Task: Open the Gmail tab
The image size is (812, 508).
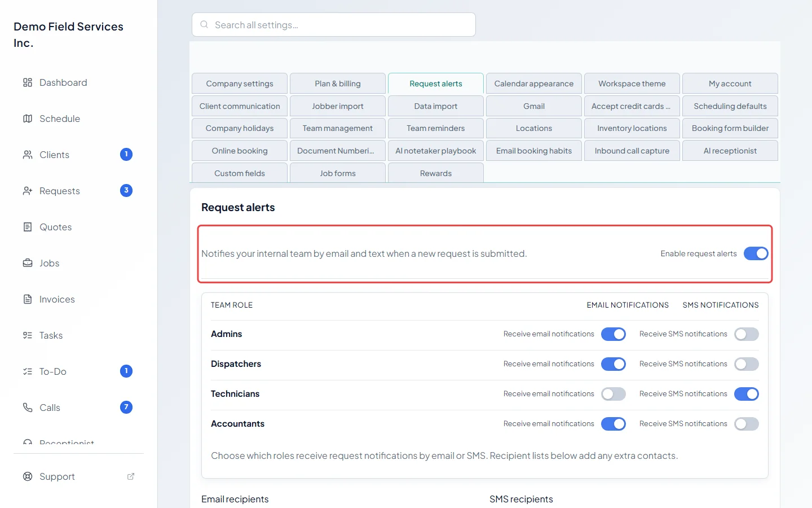Action: point(534,106)
